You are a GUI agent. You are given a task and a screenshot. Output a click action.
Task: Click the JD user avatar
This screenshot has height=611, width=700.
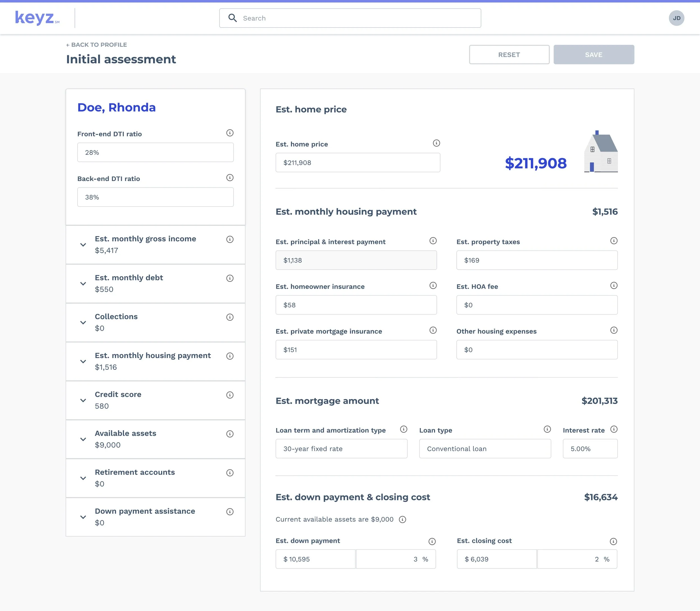click(x=676, y=18)
